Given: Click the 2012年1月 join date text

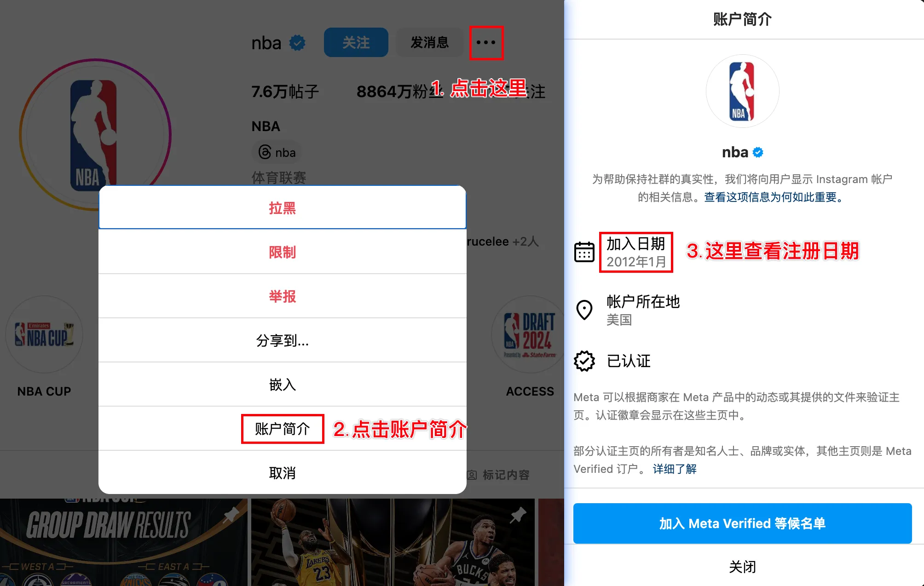Looking at the screenshot, I should [x=636, y=262].
